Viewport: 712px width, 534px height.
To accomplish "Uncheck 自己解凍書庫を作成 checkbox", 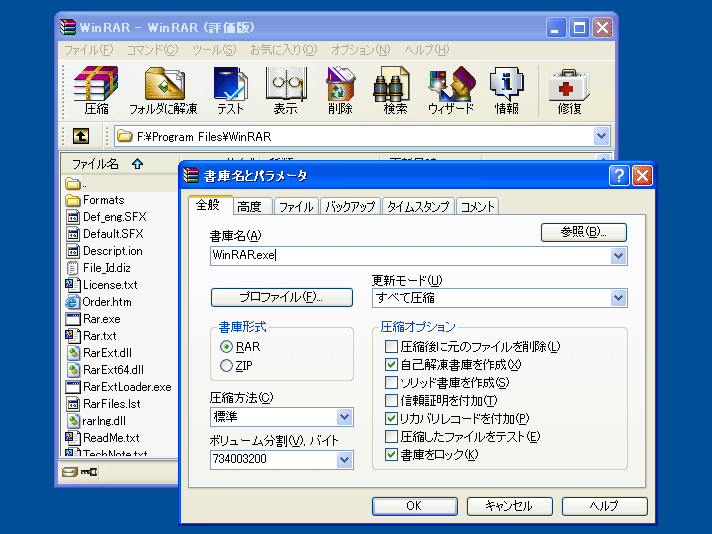I will click(391, 365).
